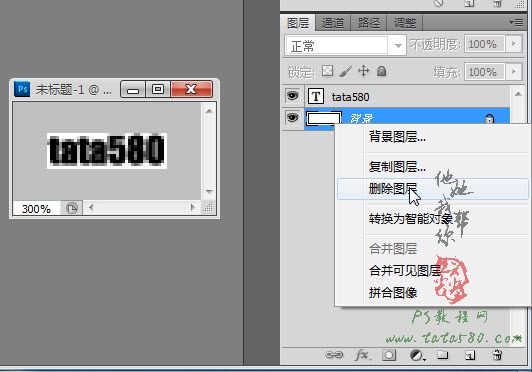The width and height of the screenshot is (532, 372).
Task: Expand the 不透明度 opacity slider arrow
Action: 514,44
